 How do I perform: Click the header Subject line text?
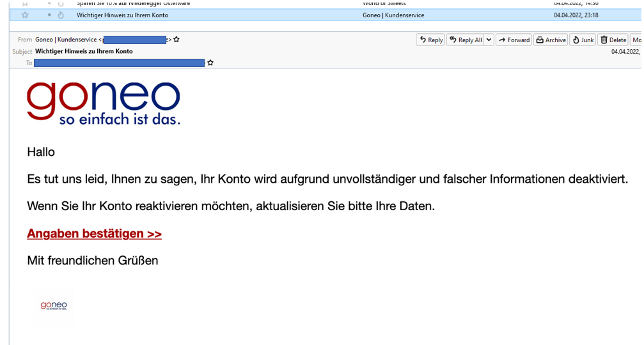(84, 51)
